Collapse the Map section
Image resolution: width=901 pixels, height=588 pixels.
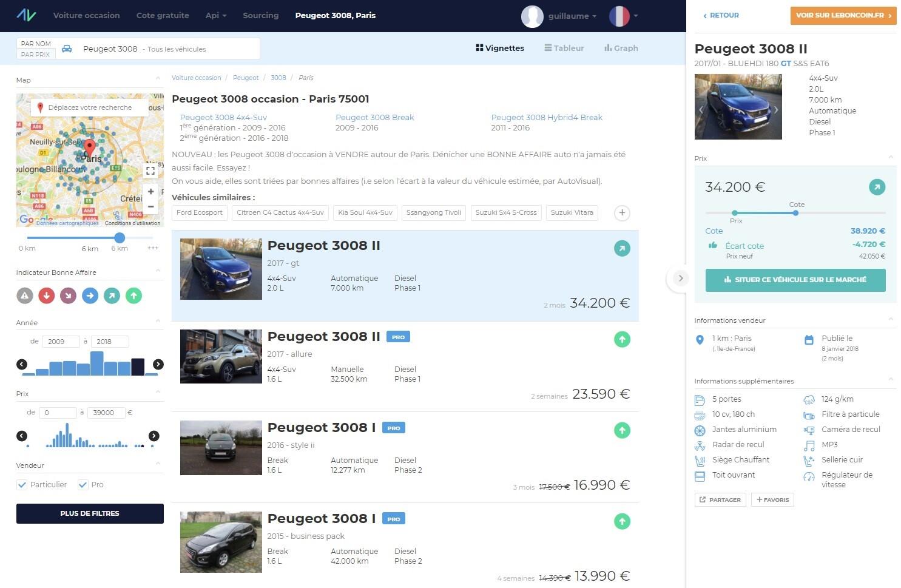pyautogui.click(x=158, y=78)
